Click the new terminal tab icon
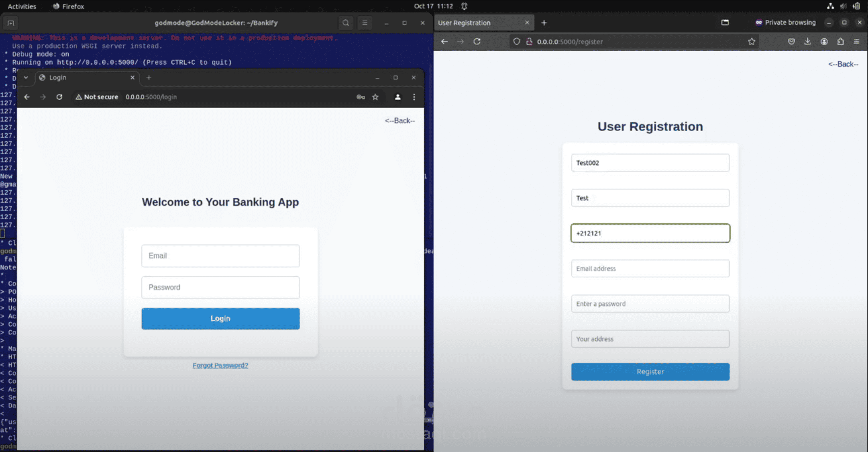868x452 pixels. pyautogui.click(x=11, y=23)
